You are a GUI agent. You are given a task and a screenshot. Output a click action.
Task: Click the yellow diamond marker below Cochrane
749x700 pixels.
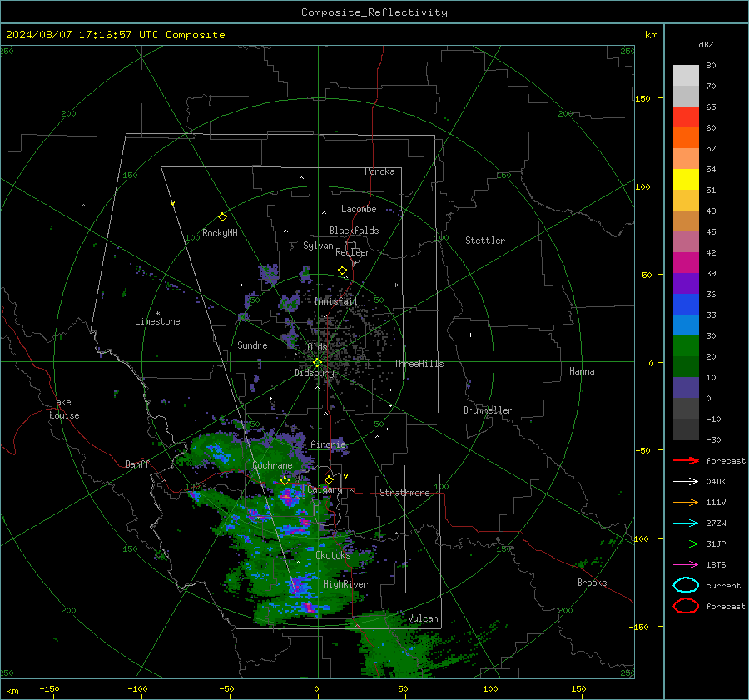click(285, 481)
